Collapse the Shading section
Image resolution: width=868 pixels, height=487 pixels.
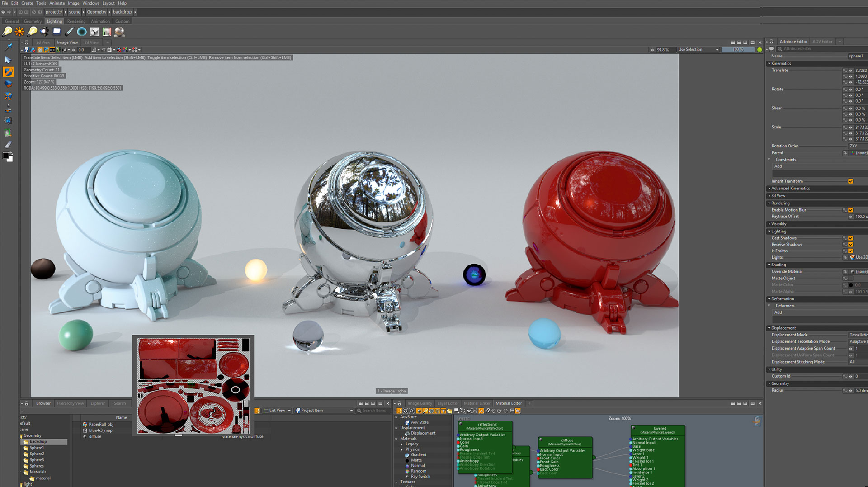click(x=769, y=265)
